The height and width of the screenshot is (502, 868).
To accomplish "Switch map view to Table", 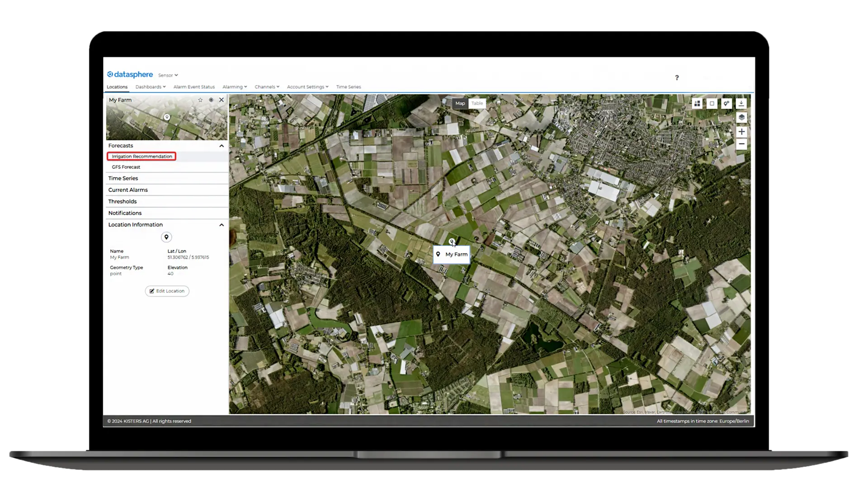I will point(477,103).
